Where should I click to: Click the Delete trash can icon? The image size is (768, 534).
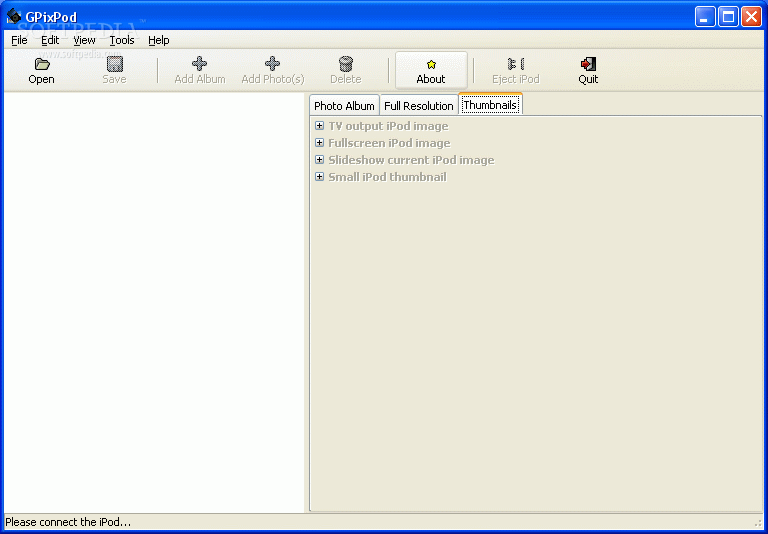tap(346, 64)
